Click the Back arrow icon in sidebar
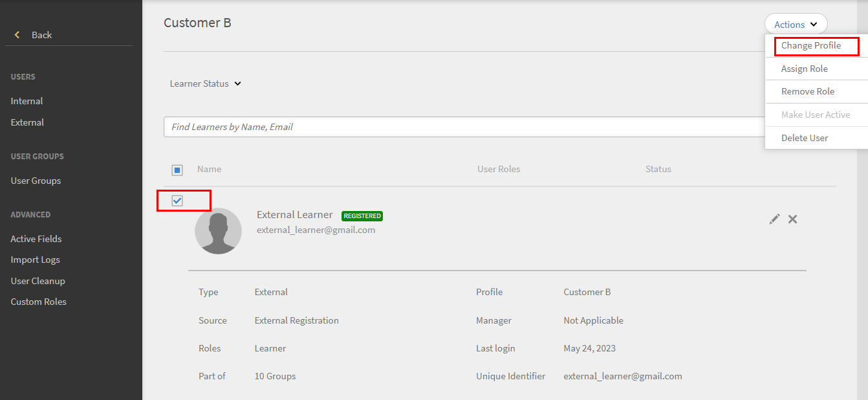The image size is (868, 400). point(17,35)
